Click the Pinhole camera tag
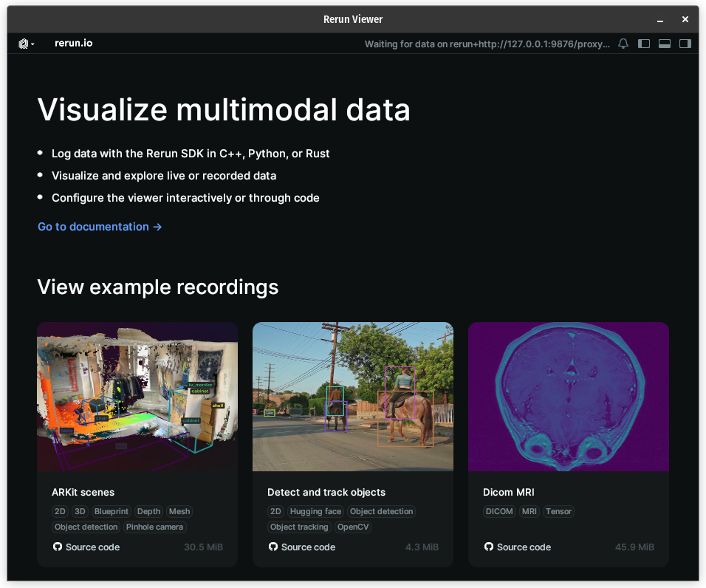 154,527
